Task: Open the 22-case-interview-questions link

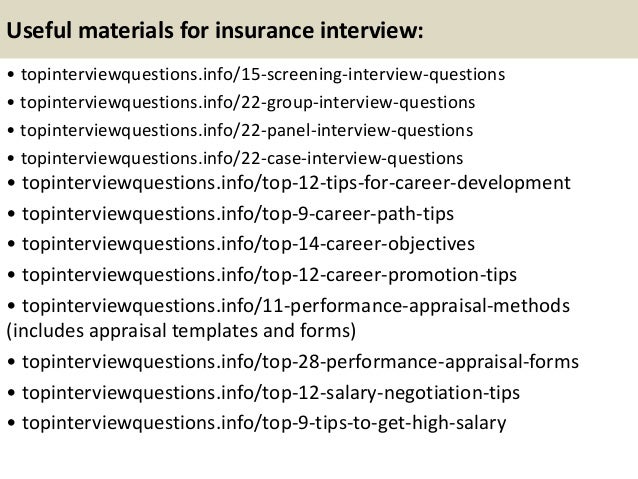Action: click(x=242, y=158)
